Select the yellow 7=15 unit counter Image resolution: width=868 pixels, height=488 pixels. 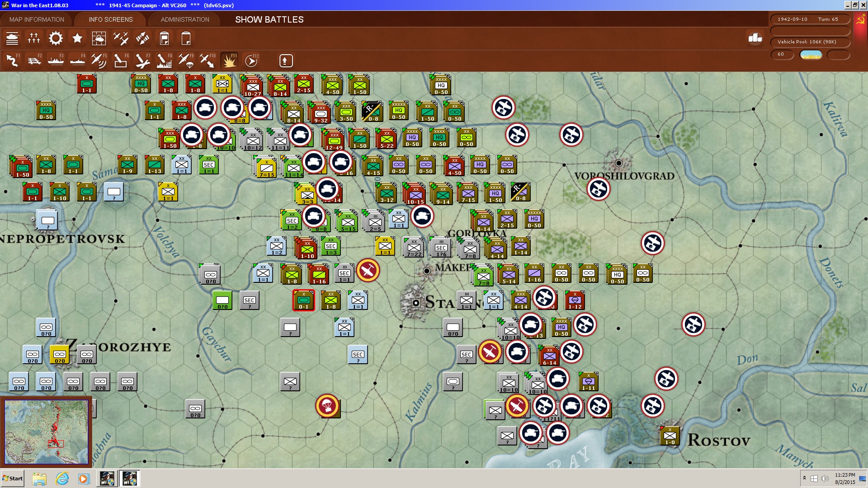[267, 168]
